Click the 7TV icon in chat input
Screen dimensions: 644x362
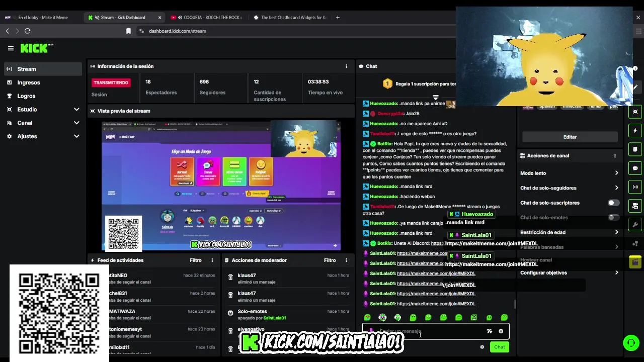pyautogui.click(x=489, y=331)
